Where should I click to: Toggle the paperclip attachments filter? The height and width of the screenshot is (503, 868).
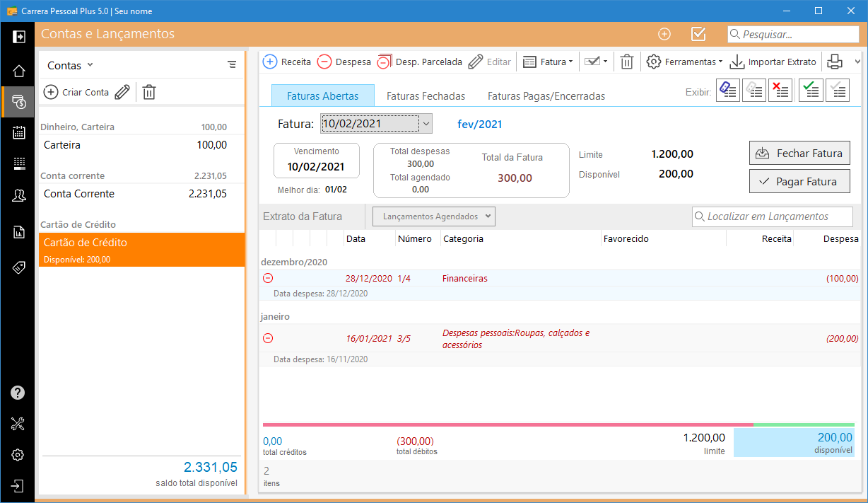tap(728, 90)
